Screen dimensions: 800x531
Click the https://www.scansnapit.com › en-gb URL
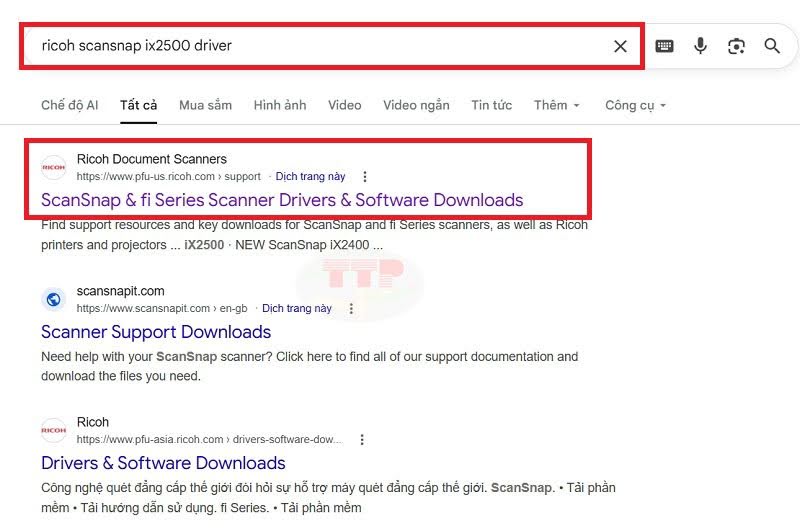(x=162, y=309)
